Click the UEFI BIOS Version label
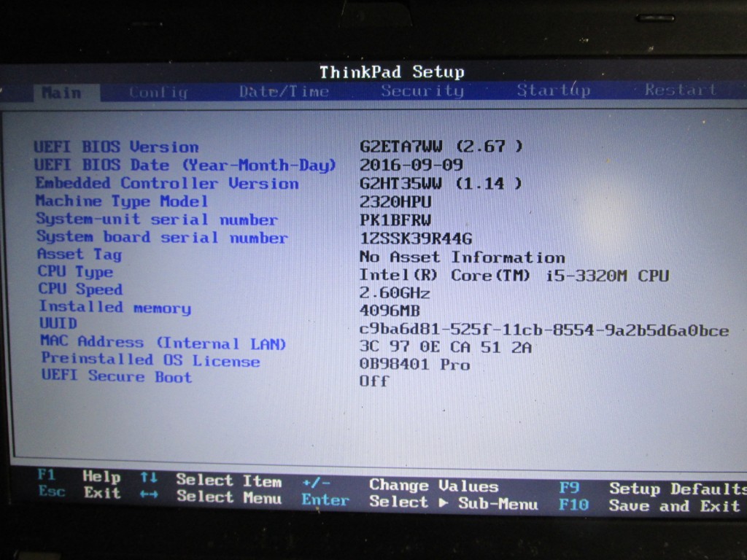Viewport: 747px width, 560px height. pos(116,147)
